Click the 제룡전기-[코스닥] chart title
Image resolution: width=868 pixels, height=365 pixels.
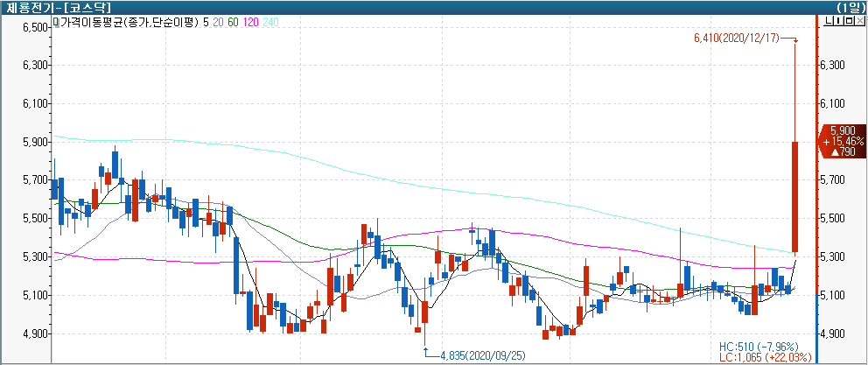[44, 7]
